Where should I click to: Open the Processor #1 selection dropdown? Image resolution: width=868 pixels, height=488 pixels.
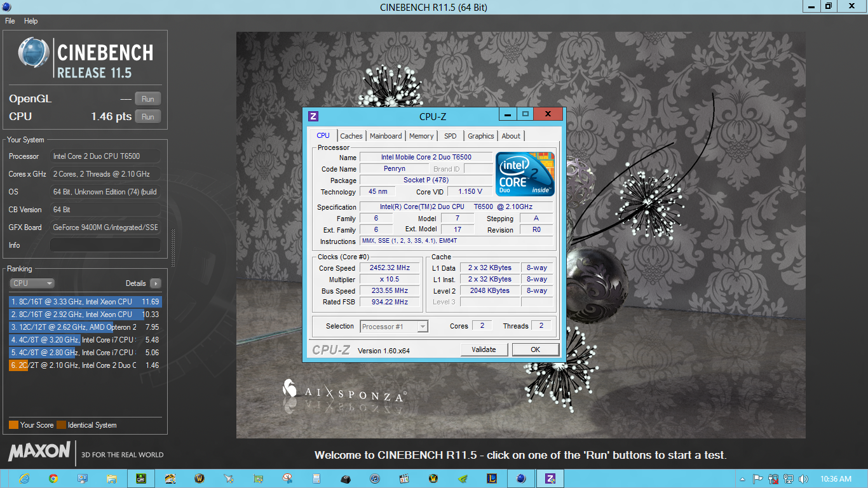394,326
